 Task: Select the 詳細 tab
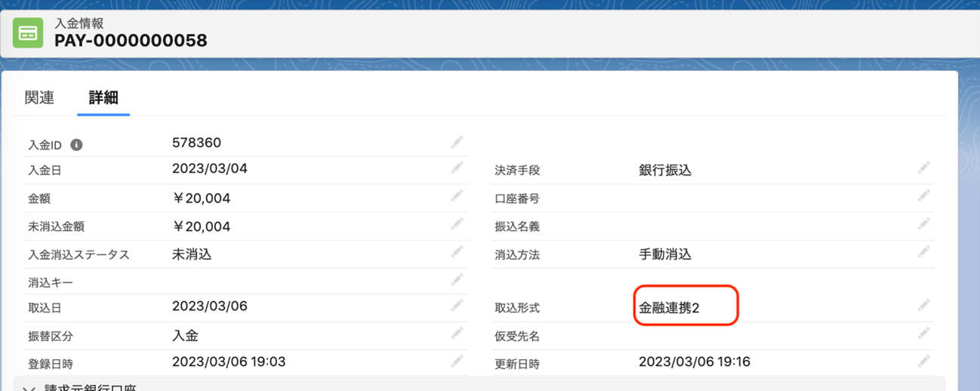coord(103,97)
